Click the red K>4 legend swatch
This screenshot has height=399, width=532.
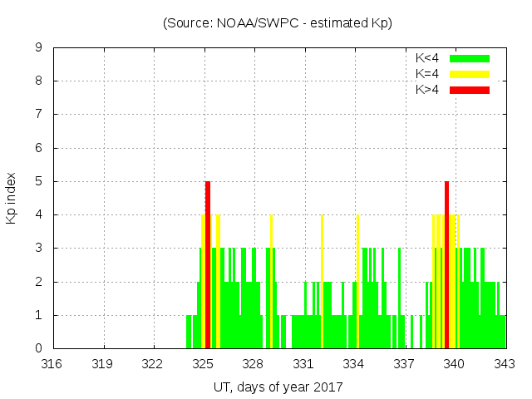tap(470, 89)
